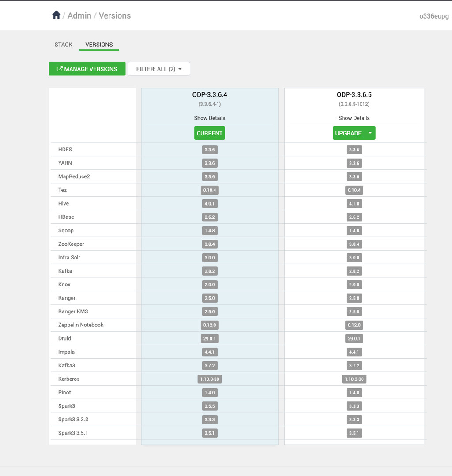
Task: Select the VERSIONS tab
Action: pos(99,45)
